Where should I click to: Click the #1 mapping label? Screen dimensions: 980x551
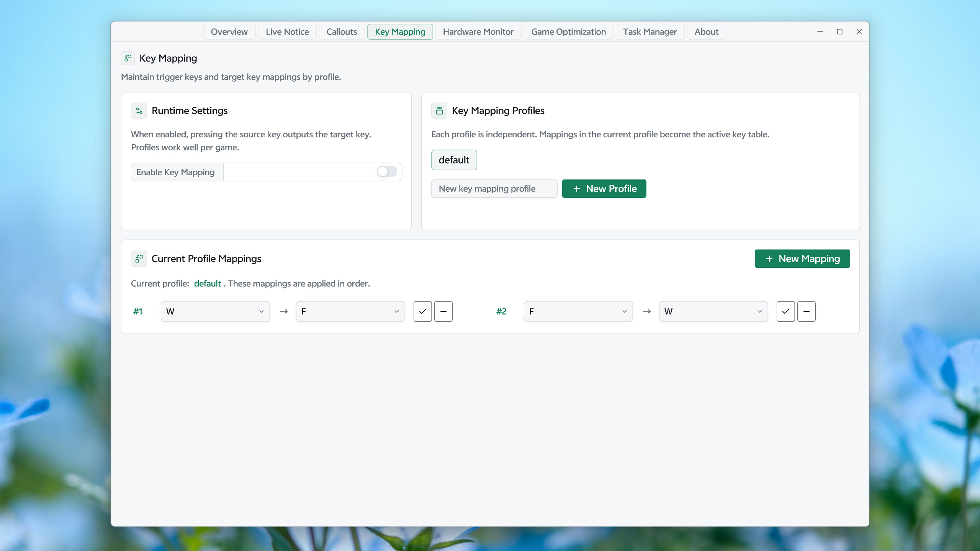tap(138, 311)
